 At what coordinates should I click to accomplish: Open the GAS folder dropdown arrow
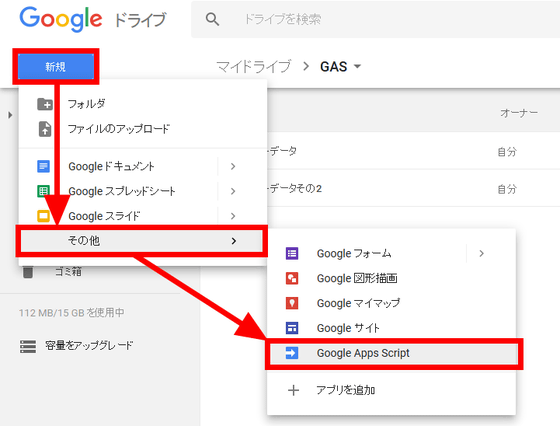(x=357, y=66)
